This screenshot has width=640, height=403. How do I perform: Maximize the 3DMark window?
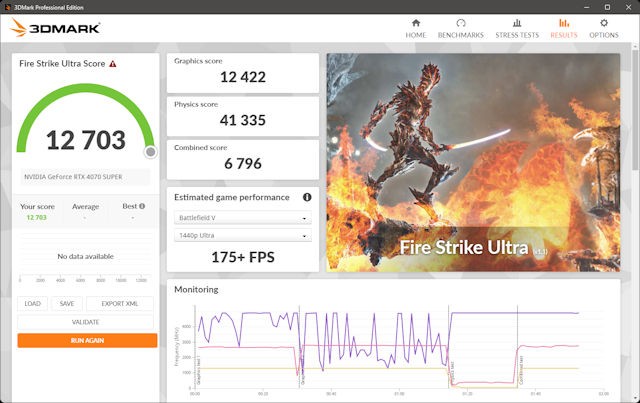coord(607,7)
